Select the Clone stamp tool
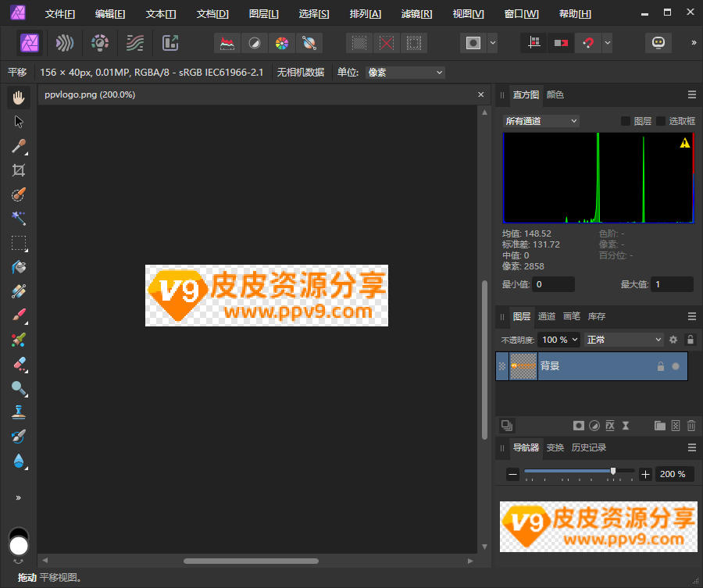Image resolution: width=703 pixels, height=588 pixels. (x=19, y=412)
